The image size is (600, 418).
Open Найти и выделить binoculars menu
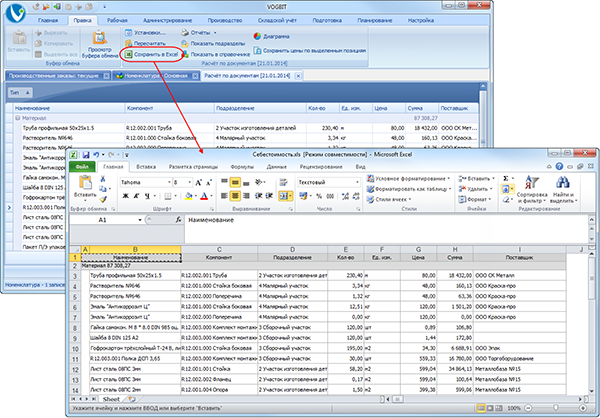click(x=563, y=189)
